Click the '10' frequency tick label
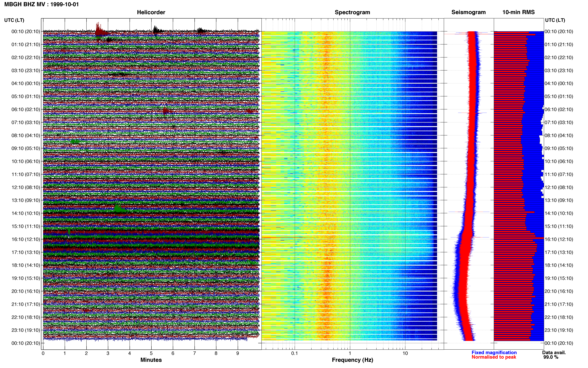Image resolution: width=588 pixels, height=368 pixels. [x=405, y=353]
